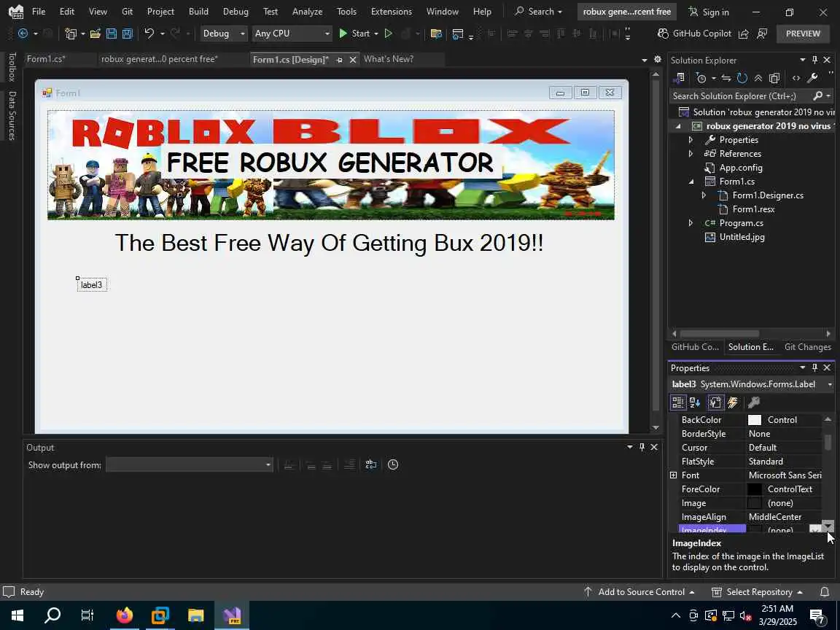
Task: Open the Show output from dropdown
Action: 189,464
